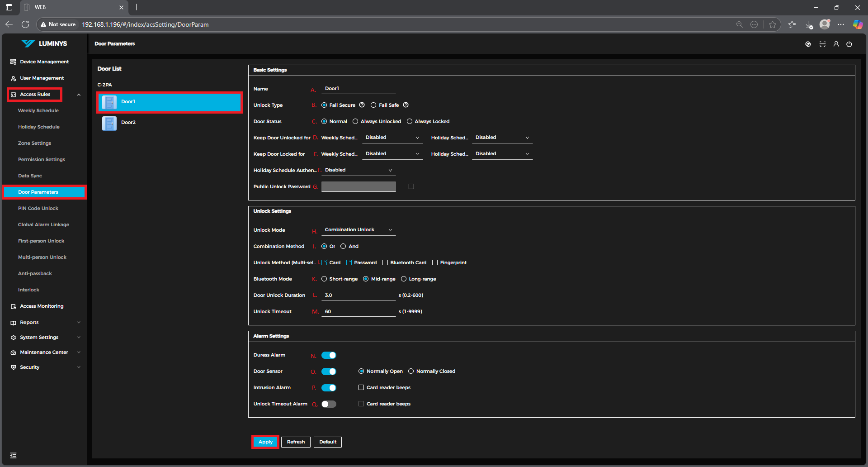The height and width of the screenshot is (467, 868).
Task: Click the Fail Safe help question icon
Action: [x=406, y=105]
